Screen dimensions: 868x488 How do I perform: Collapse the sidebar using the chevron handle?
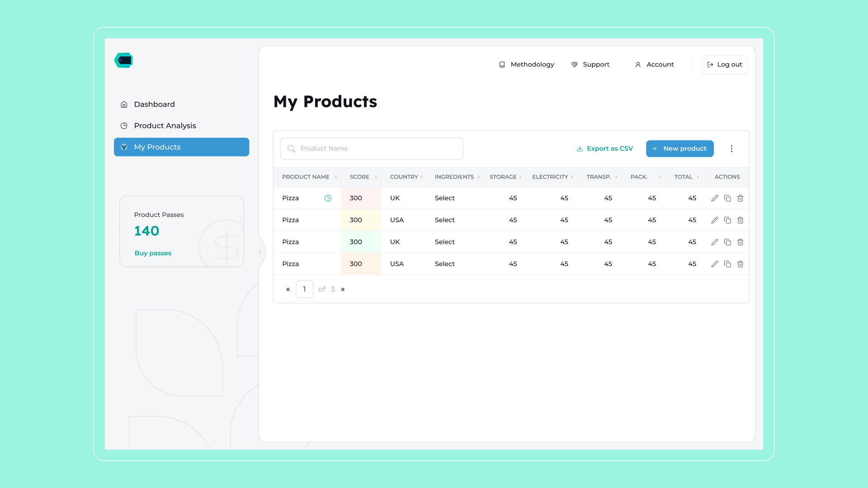(x=259, y=252)
